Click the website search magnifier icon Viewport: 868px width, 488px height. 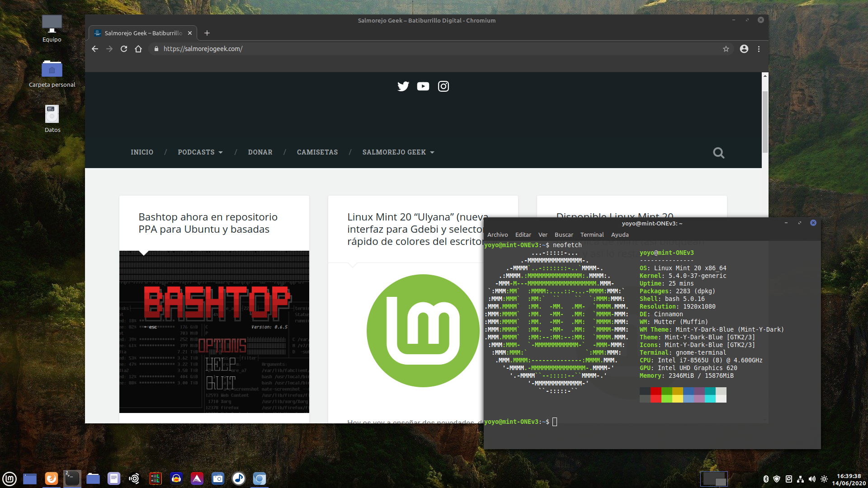tap(718, 153)
